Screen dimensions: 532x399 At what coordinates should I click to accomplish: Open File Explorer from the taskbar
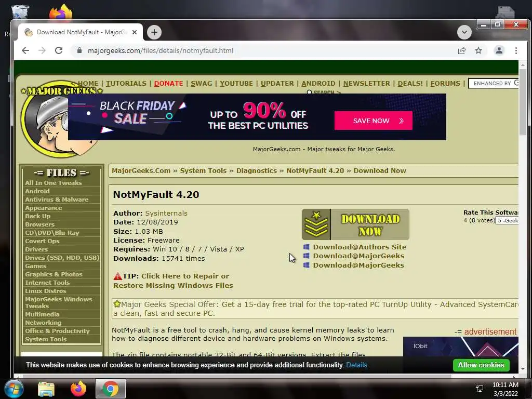46,389
